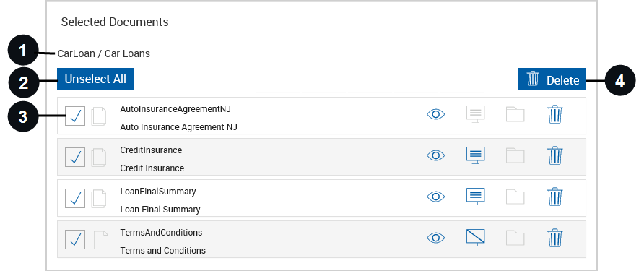Preview CreditInsurance using the eye icon
Screen dimensions: 644x271
[436, 155]
